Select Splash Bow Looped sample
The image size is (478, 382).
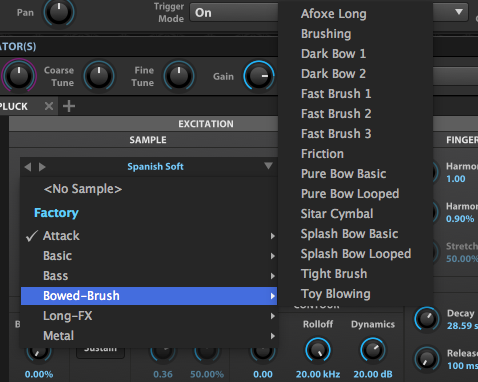click(x=355, y=254)
